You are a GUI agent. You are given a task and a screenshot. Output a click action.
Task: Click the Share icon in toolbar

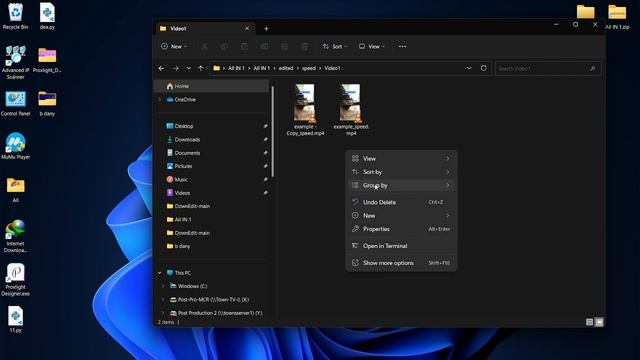click(284, 47)
